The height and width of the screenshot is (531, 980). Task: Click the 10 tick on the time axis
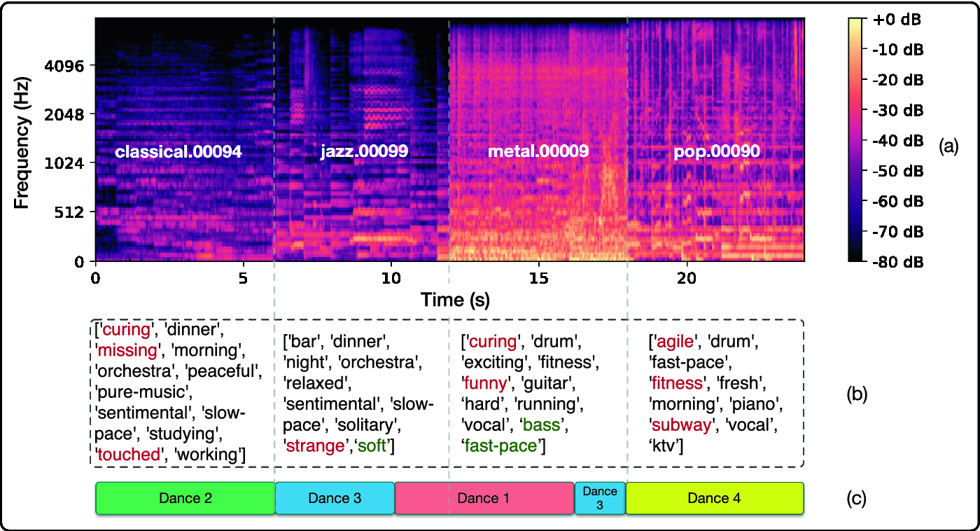[391, 277]
